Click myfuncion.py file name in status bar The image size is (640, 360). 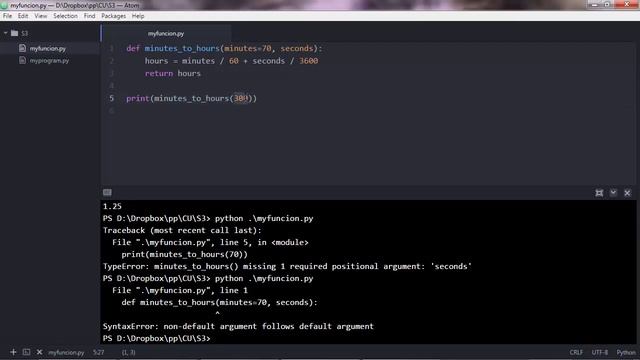(x=66, y=353)
